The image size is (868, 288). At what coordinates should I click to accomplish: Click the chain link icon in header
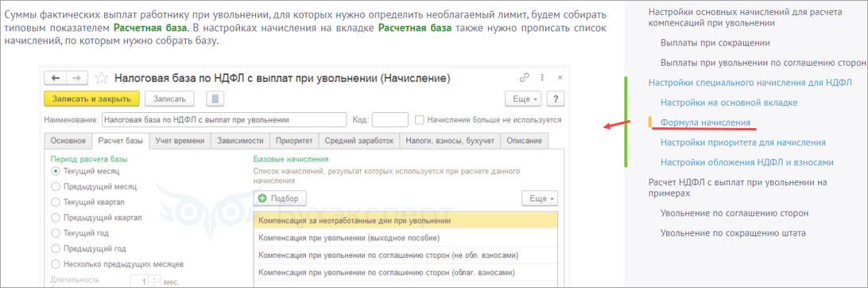point(525,78)
